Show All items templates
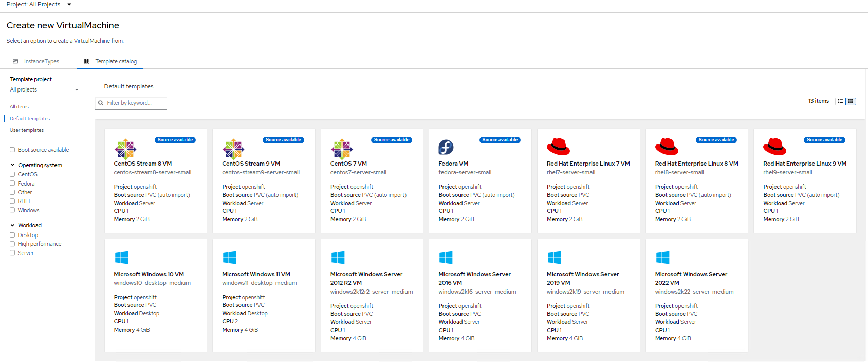The width and height of the screenshot is (868, 363). click(x=19, y=107)
